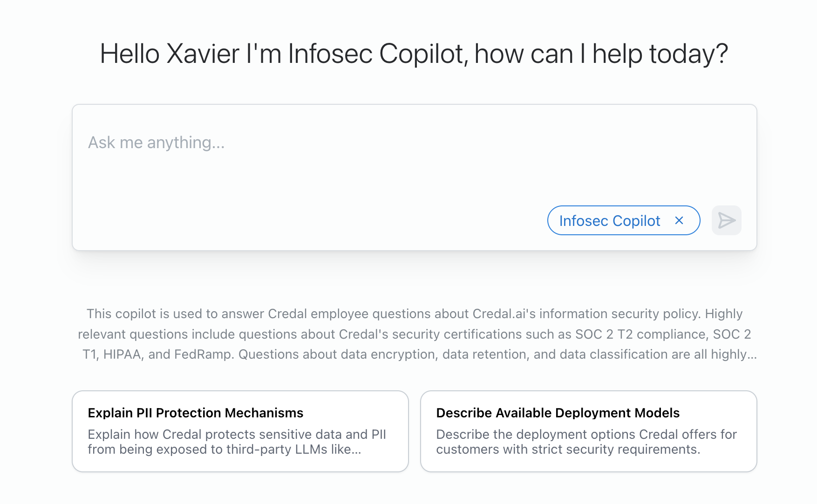Click "Infosec Copilot" in the greeting heading
The image size is (817, 504).
(376, 54)
